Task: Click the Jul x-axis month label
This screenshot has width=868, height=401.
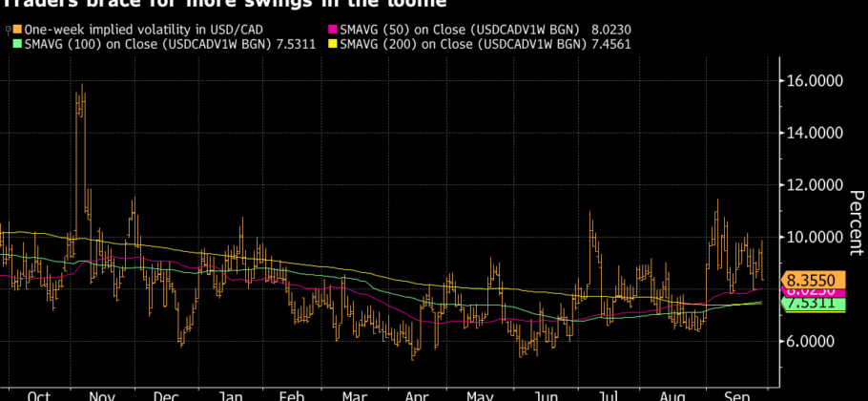Action: pos(609,395)
